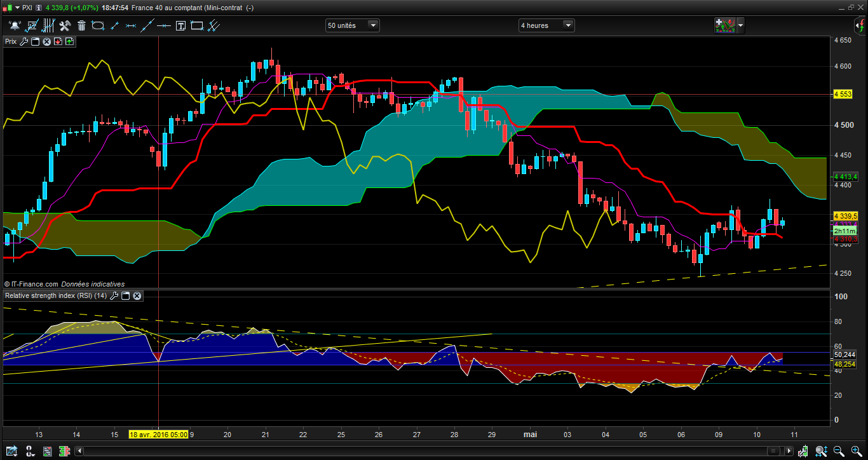This screenshot has width=868, height=460.
Task: Click the red down-arrow icon in Prix panel
Action: pyautogui.click(x=58, y=41)
